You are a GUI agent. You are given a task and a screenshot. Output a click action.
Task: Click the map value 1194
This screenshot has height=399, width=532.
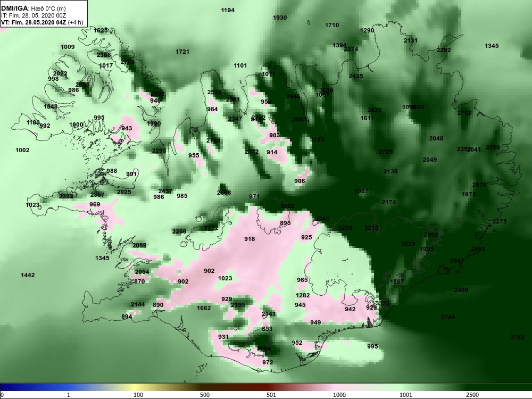[228, 10]
